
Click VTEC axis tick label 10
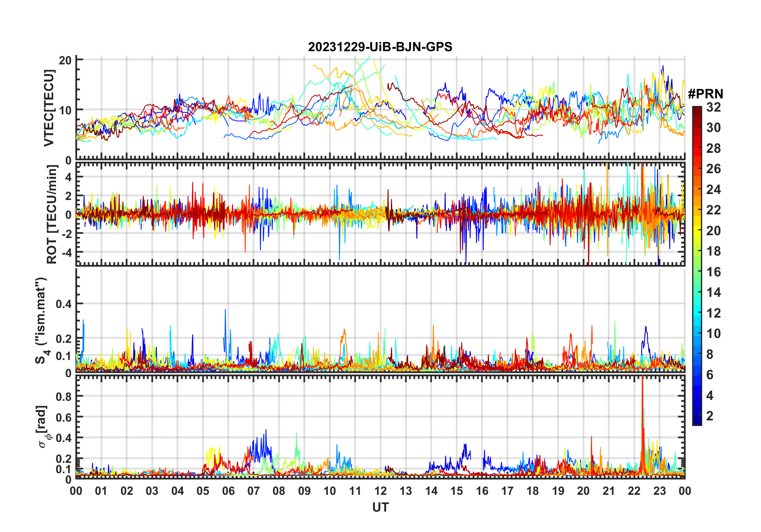pos(65,110)
